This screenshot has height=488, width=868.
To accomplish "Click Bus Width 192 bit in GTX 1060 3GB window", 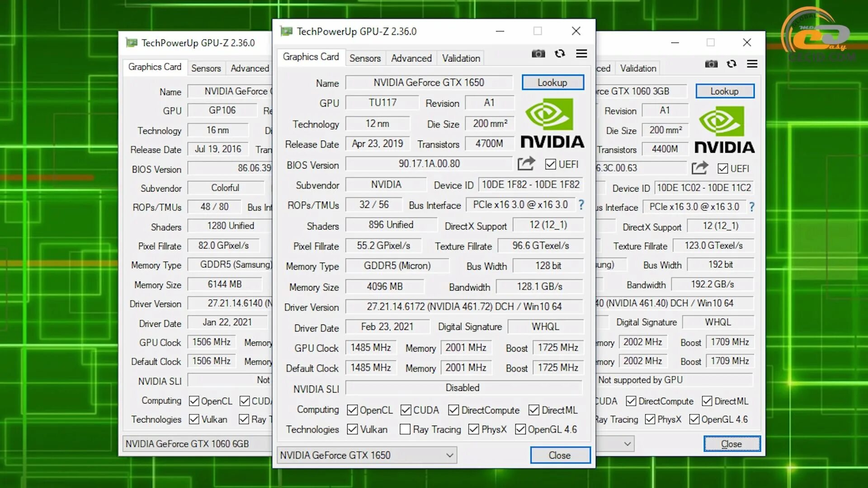I will pyautogui.click(x=721, y=264).
